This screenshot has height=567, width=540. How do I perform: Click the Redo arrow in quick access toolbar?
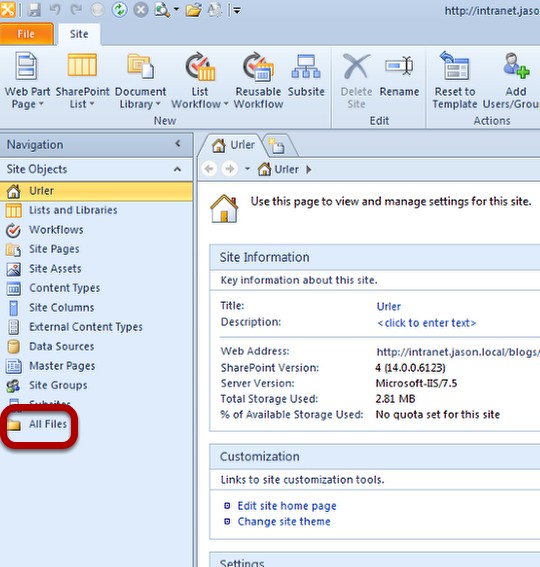click(76, 10)
